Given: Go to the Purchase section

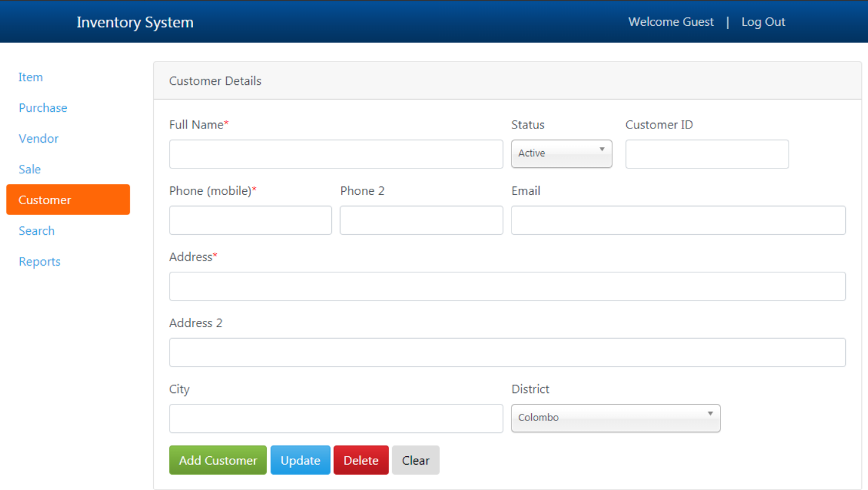Looking at the screenshot, I should 43,108.
